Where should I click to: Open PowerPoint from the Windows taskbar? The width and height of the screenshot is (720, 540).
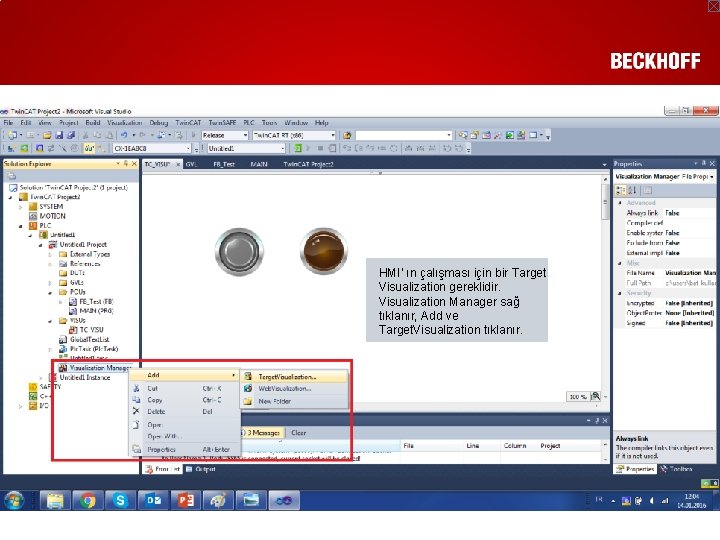(186, 500)
